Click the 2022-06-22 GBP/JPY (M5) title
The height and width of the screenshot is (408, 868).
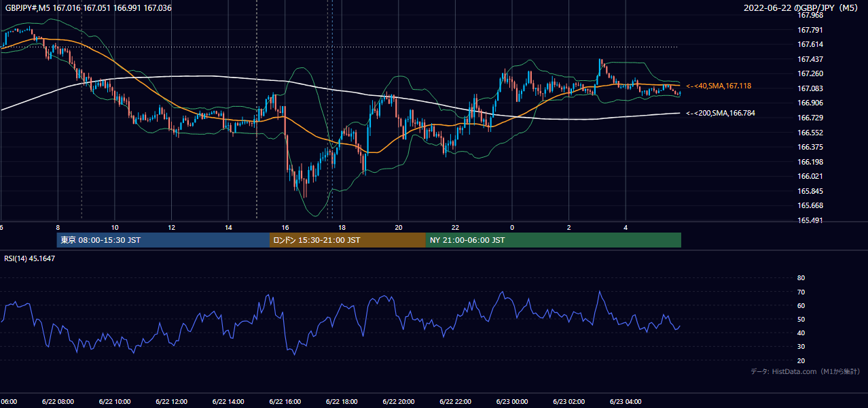point(801,8)
